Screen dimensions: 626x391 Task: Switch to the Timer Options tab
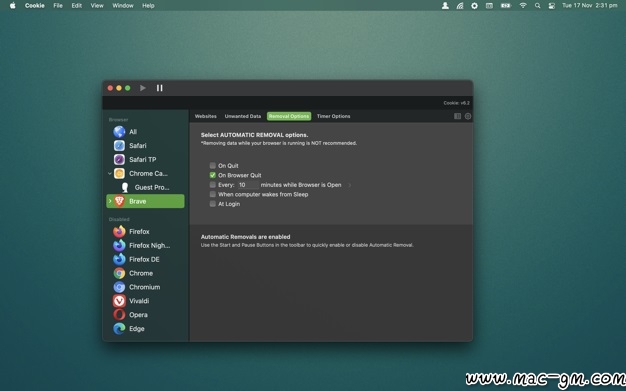(333, 116)
